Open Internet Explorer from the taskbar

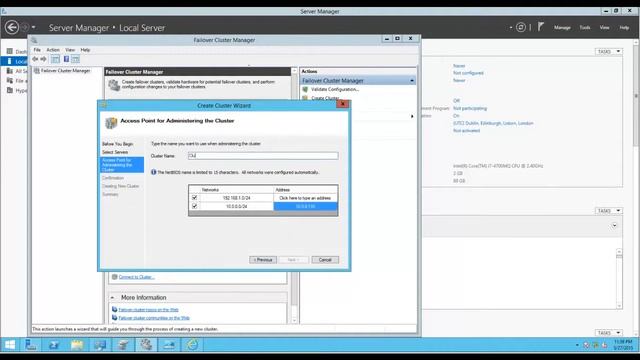click(x=193, y=345)
